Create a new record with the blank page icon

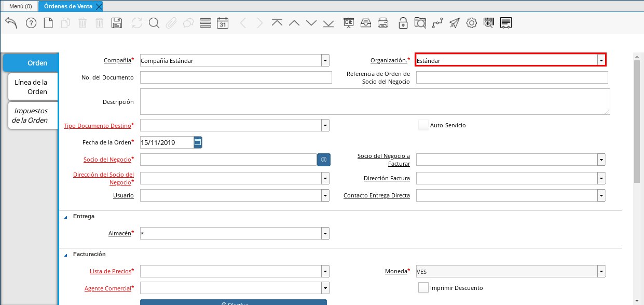click(48, 23)
